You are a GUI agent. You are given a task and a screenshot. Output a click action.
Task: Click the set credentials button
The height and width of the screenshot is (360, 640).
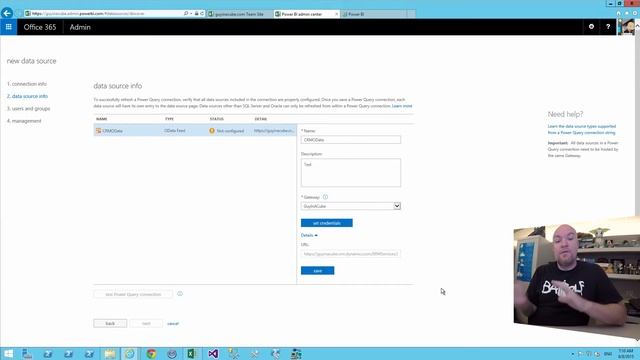(327, 223)
